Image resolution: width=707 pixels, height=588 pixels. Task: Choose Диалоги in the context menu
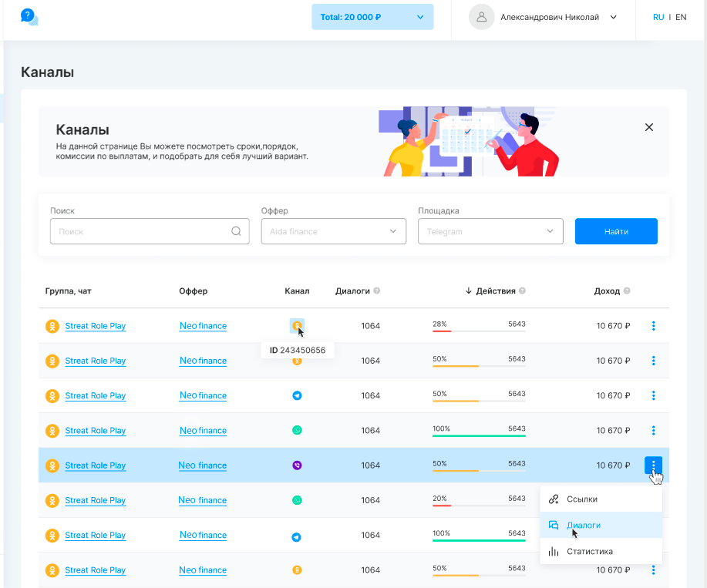(584, 526)
